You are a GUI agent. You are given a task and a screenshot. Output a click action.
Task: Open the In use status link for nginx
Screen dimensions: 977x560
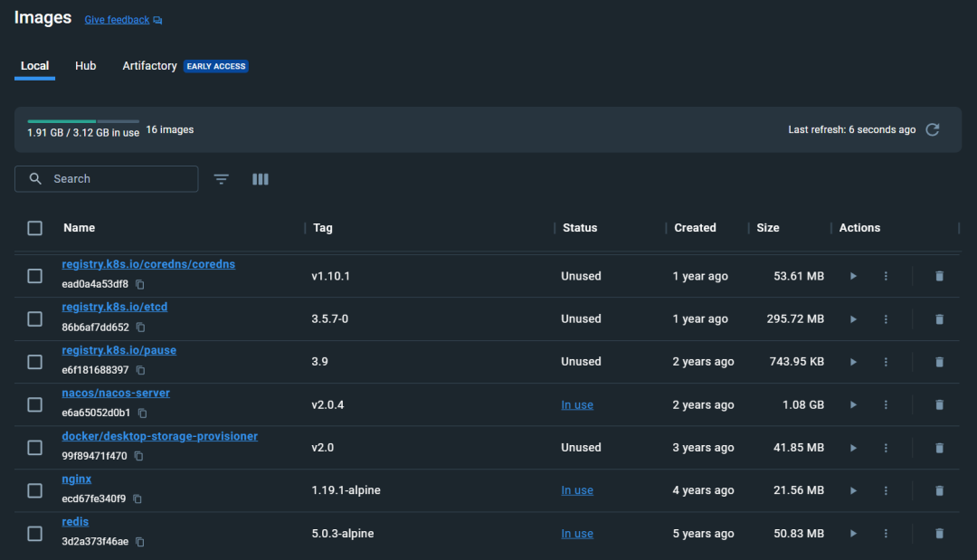(577, 490)
